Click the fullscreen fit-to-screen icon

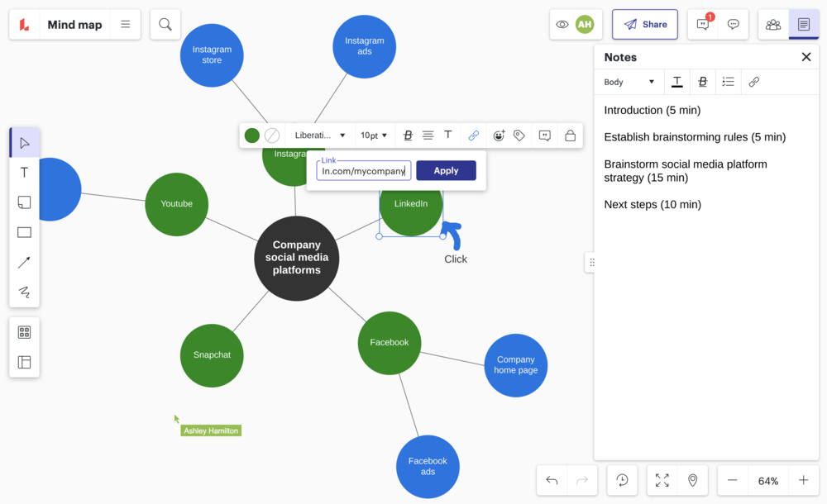click(662, 480)
